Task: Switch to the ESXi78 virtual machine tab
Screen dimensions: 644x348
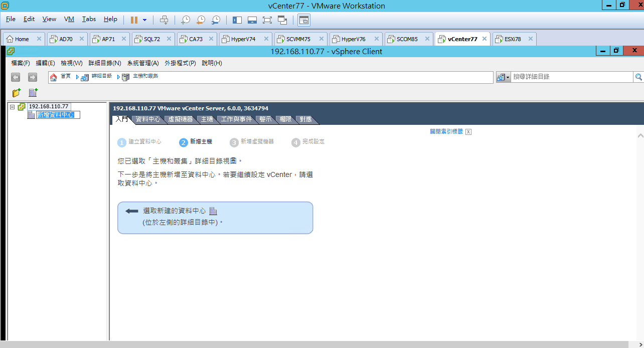Action: 513,39
